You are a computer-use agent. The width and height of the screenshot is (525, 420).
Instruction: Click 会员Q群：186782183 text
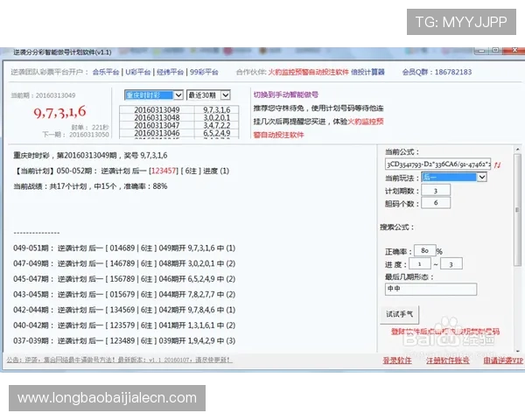tap(437, 72)
